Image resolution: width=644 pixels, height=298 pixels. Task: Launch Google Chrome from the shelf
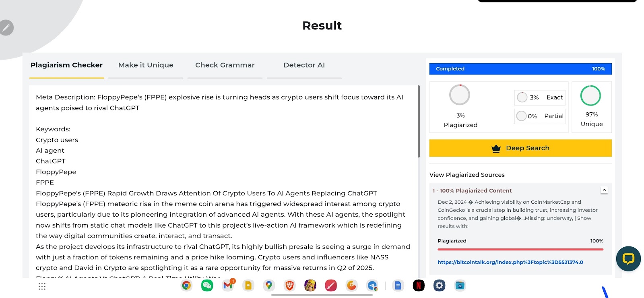tap(186, 286)
